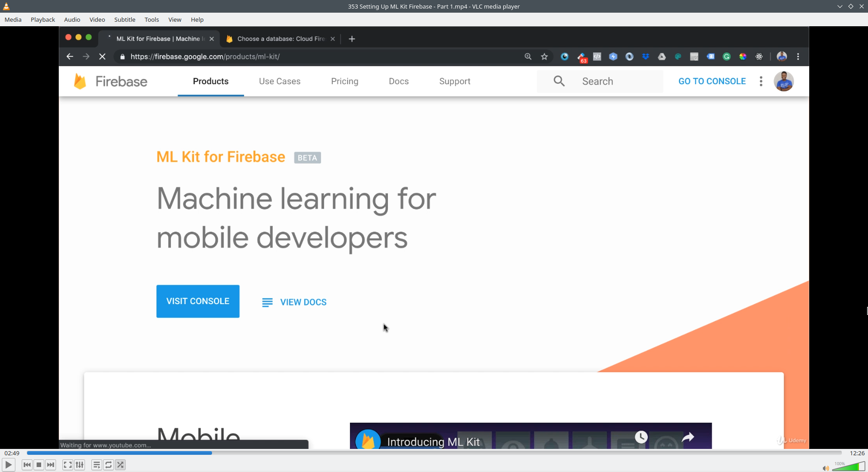Click the GO TO CONSOLE link
The height and width of the screenshot is (472, 868).
click(x=712, y=81)
